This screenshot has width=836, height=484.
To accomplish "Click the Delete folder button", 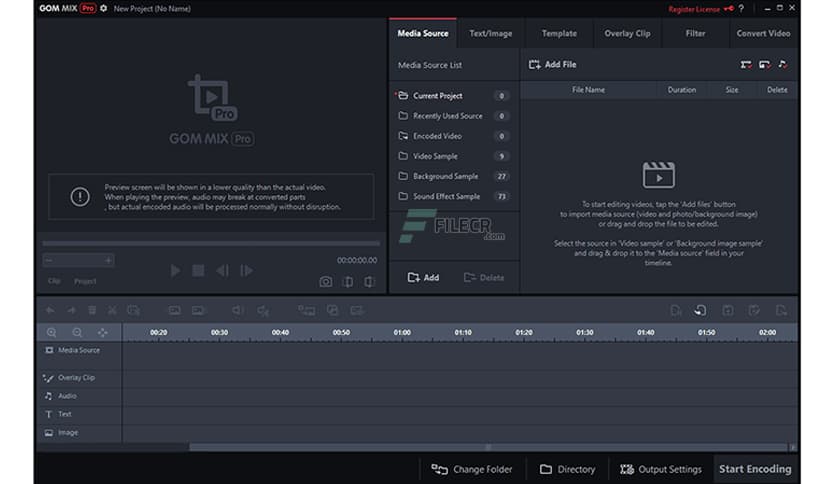I will pos(484,278).
